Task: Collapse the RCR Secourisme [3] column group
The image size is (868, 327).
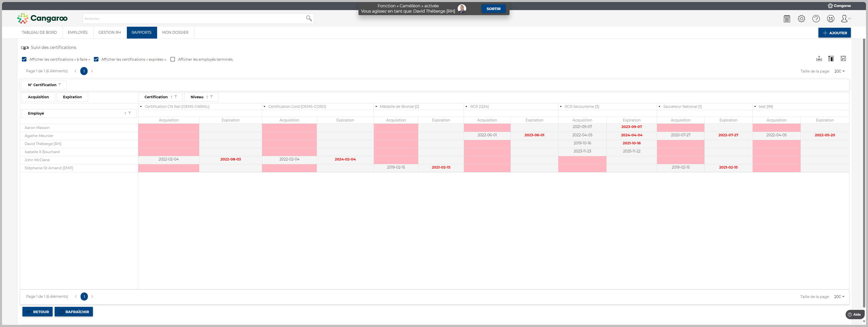Action: [x=561, y=107]
